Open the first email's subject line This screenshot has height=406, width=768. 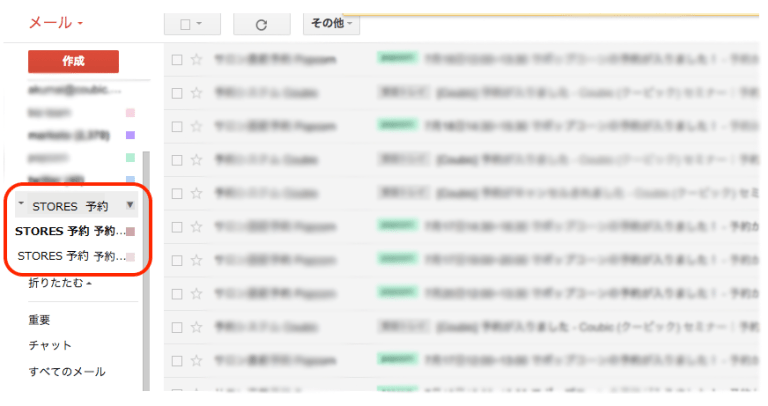click(592, 60)
